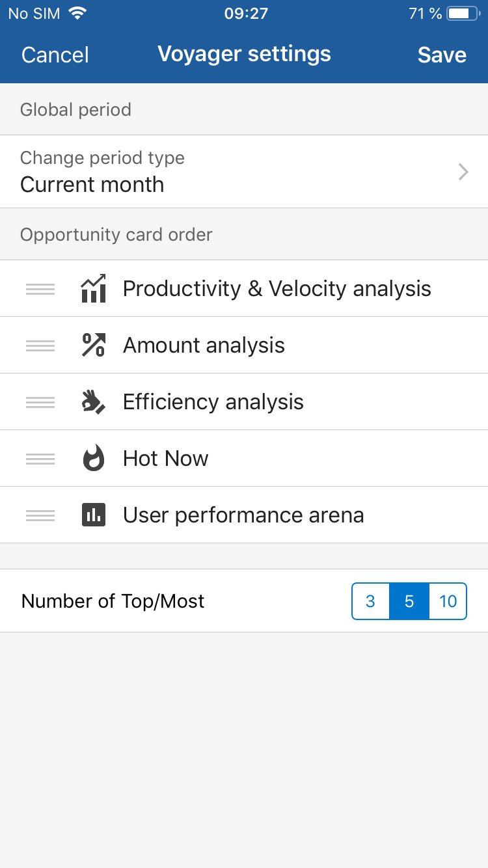
Task: Save the Voyager settings
Action: [442, 55]
